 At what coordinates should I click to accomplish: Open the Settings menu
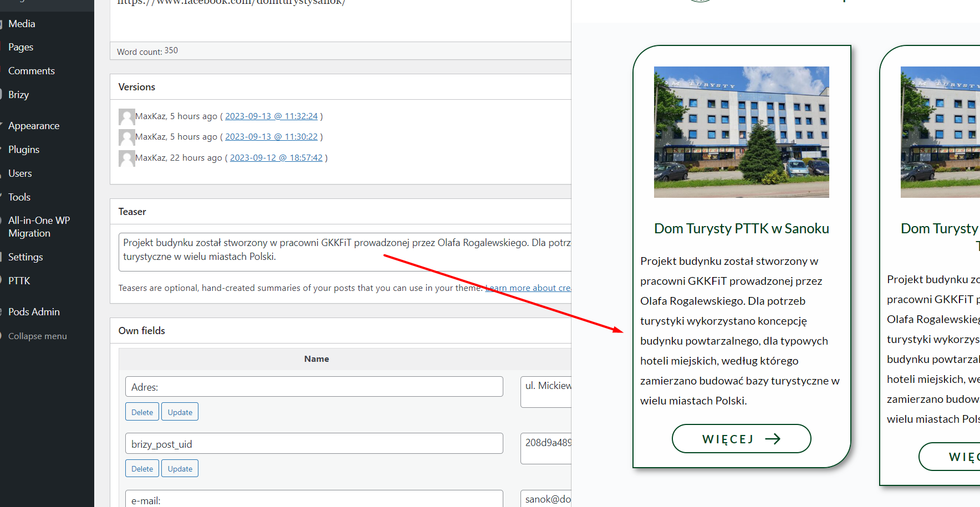(25, 257)
